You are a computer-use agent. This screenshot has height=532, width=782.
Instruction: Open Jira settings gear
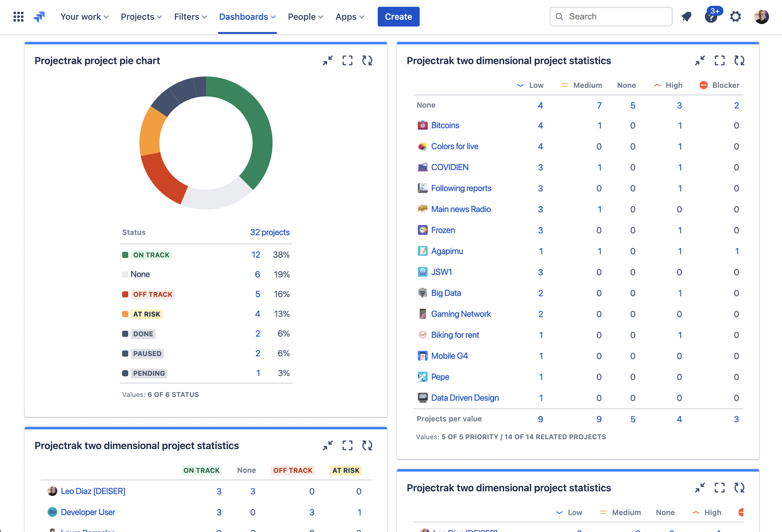[x=736, y=16]
